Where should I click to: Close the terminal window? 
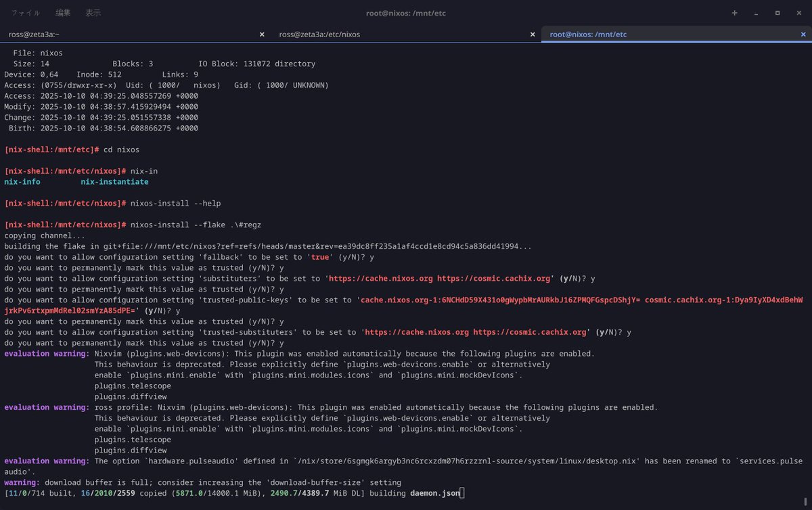pyautogui.click(x=798, y=13)
